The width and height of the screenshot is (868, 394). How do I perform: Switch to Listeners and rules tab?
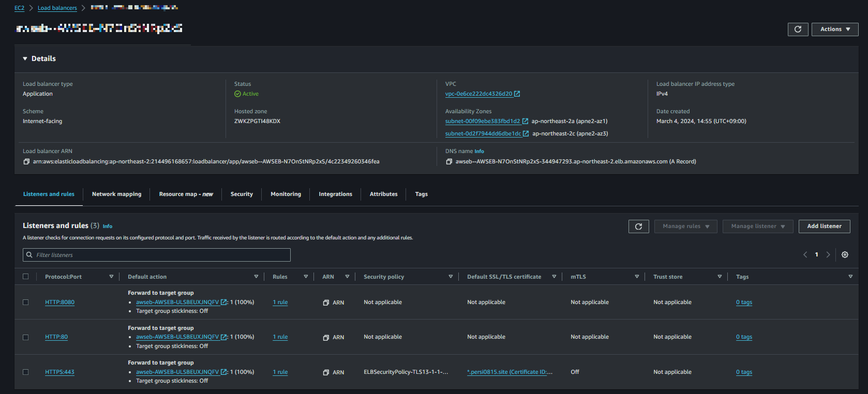pos(49,194)
